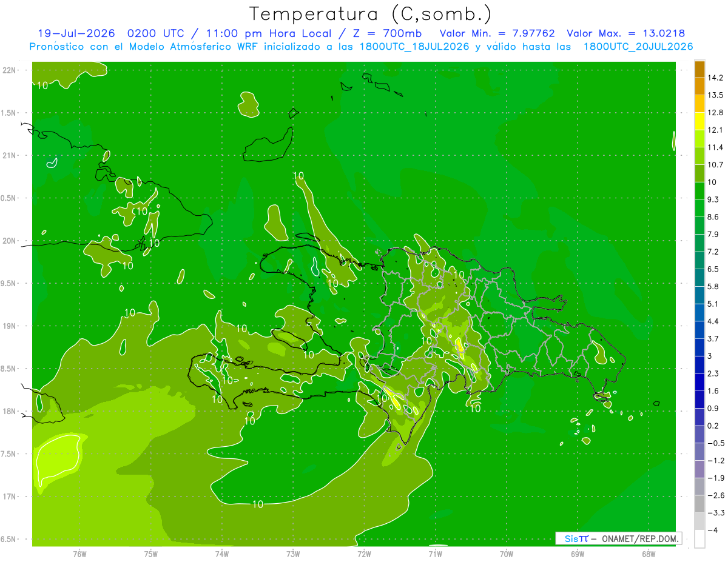Screen dimensions: 728x562
Task: Click the 76W longitude label
Action: pyautogui.click(x=79, y=554)
